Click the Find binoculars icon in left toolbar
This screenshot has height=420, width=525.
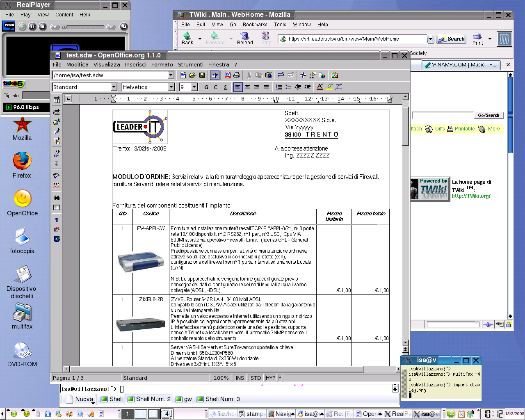click(57, 198)
